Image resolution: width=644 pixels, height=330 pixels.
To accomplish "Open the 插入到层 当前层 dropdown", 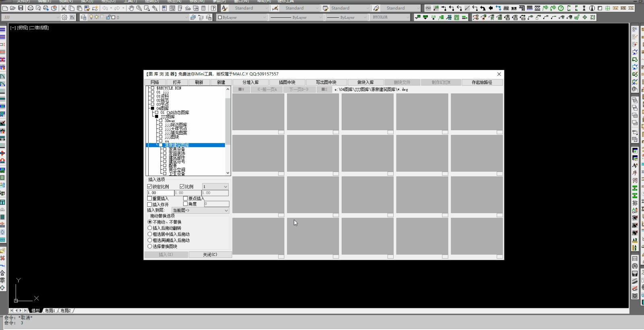I will (200, 210).
